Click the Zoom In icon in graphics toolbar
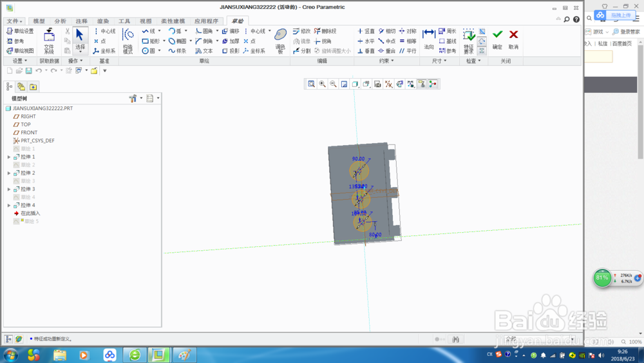The width and height of the screenshot is (644, 363). (x=323, y=84)
